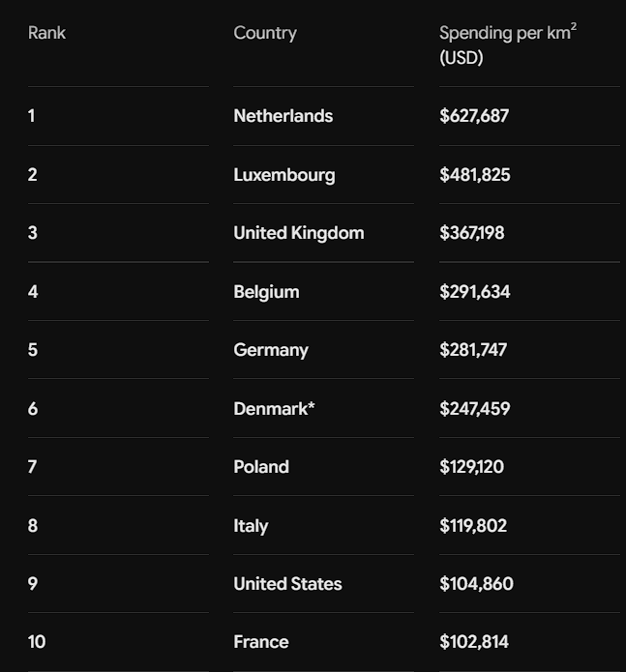
Task: Select the Italy country cell
Action: point(251,526)
